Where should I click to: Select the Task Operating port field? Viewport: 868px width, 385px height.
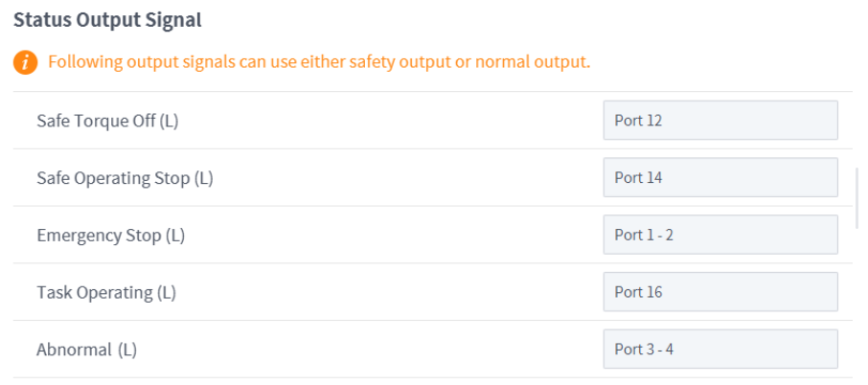click(720, 292)
